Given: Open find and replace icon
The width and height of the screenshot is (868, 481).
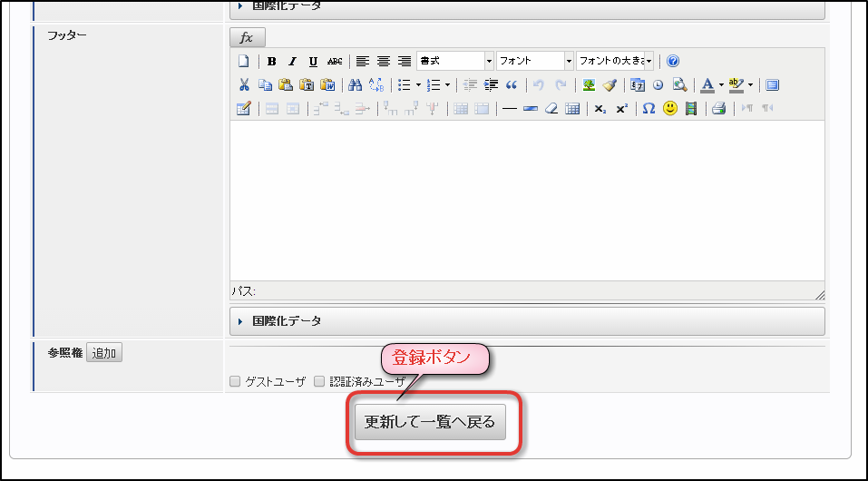Looking at the screenshot, I should [376, 84].
